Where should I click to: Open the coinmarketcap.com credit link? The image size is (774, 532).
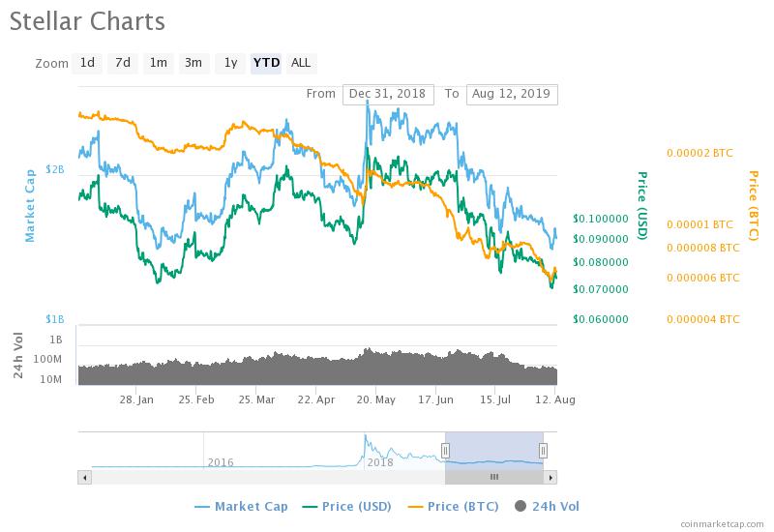(x=722, y=524)
